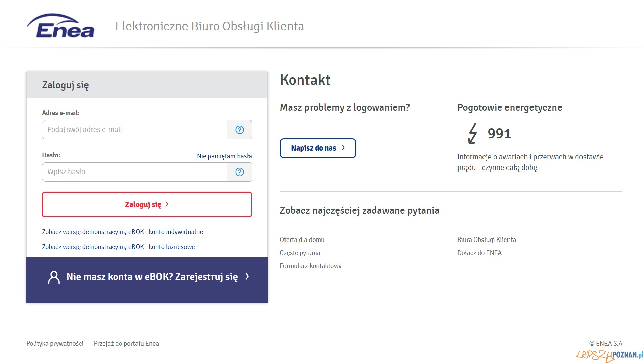Viewport: 644px width, 364px height.
Task: Click the user icon in the registration banner
Action: point(54,277)
